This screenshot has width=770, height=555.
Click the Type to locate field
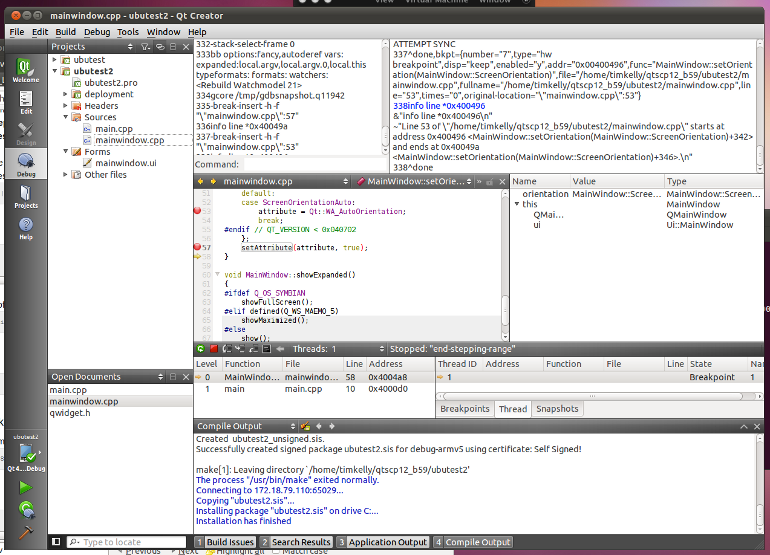(127, 542)
